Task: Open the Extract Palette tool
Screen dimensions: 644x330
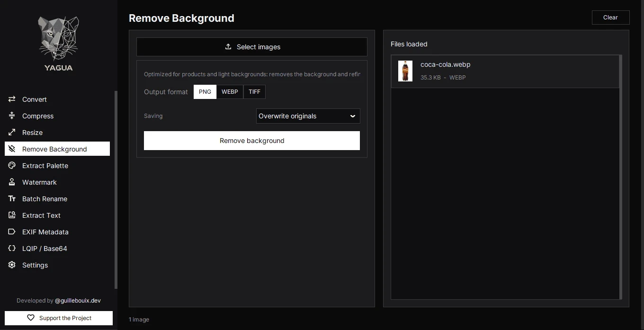Action: (57, 166)
